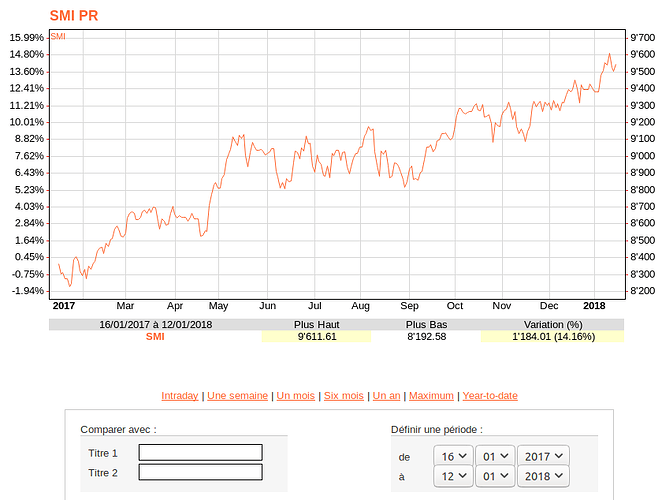
Task: View the Maximum period chart
Action: coord(431,396)
